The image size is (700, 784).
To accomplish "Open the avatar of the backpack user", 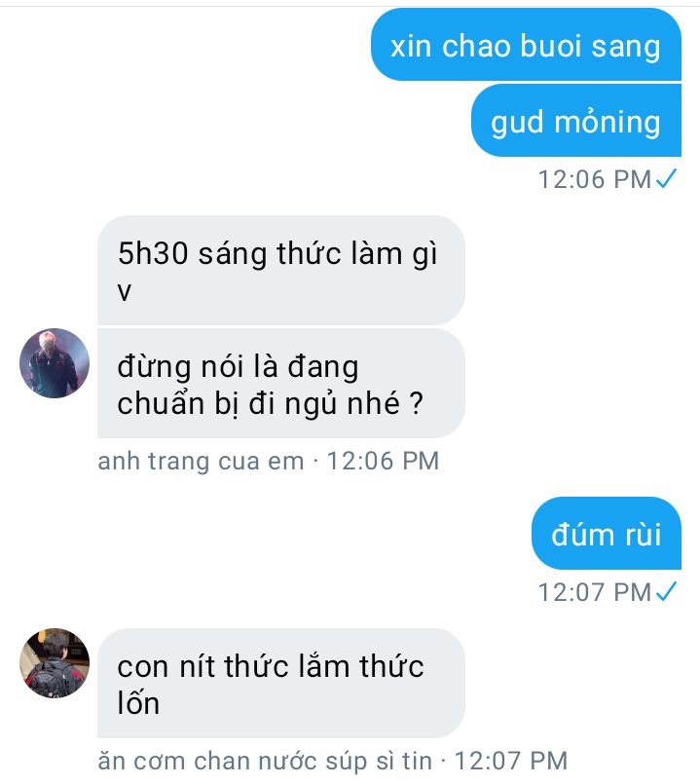I will pos(55,663).
